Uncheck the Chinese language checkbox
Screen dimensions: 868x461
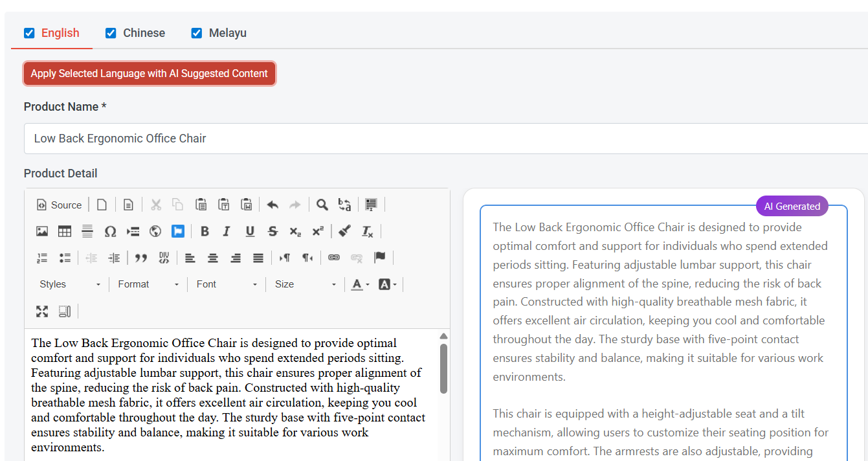(111, 32)
